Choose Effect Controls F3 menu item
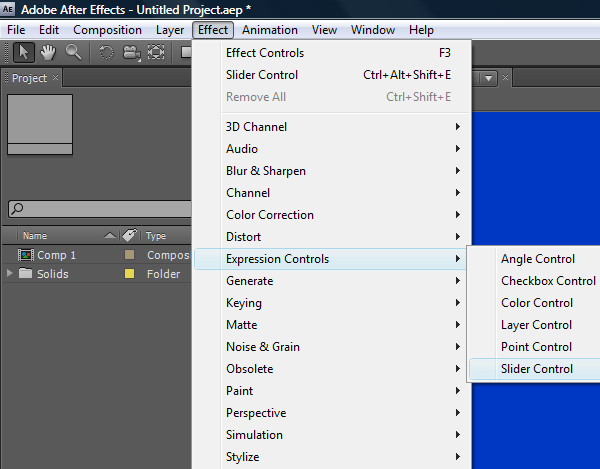 click(332, 53)
